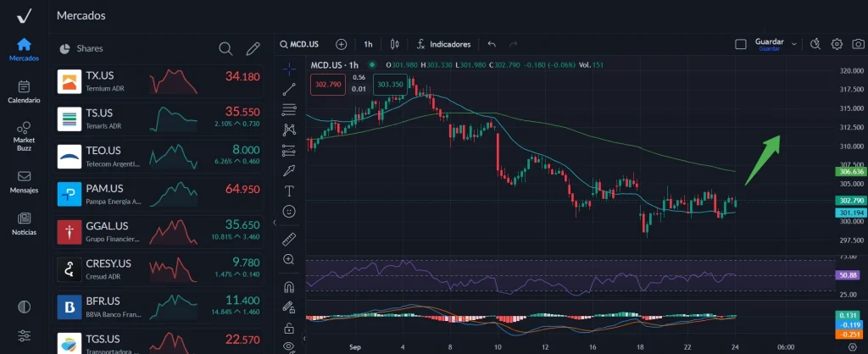Screen dimensions: 868x354
Task: Open chart settings gear icon
Action: pos(837,44)
